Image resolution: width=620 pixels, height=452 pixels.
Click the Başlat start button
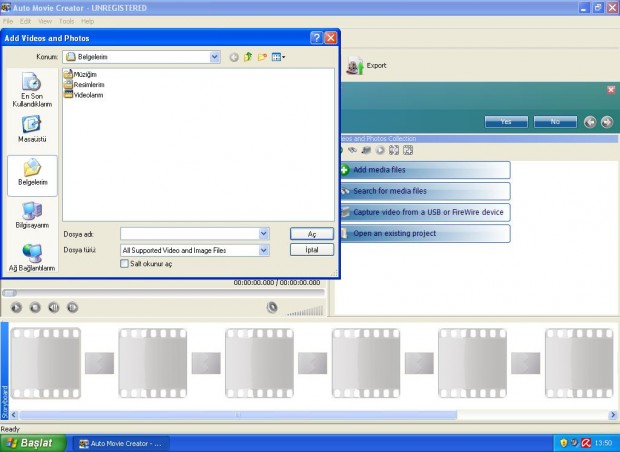coord(33,443)
